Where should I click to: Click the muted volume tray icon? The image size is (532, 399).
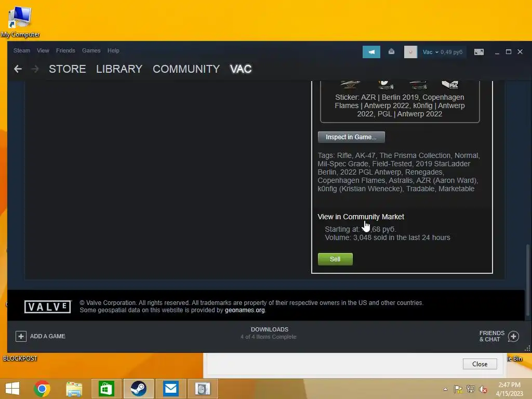[483, 389]
